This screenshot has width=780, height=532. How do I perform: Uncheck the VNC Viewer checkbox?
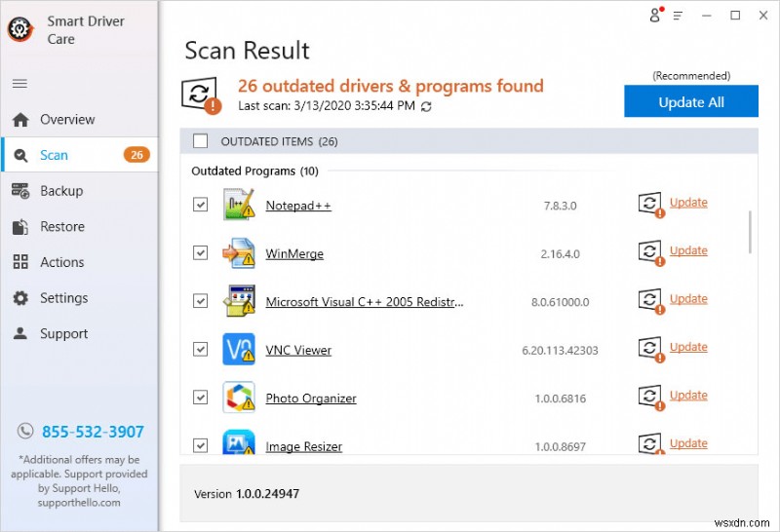click(201, 349)
